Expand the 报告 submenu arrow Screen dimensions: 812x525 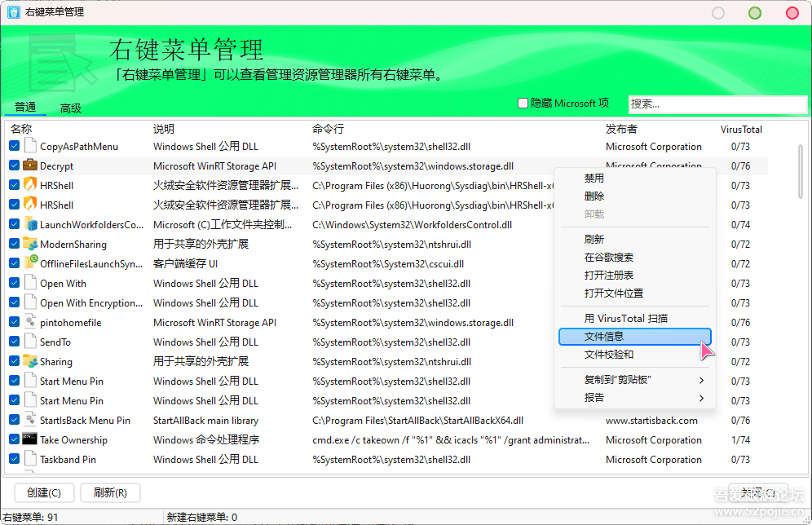(x=701, y=398)
